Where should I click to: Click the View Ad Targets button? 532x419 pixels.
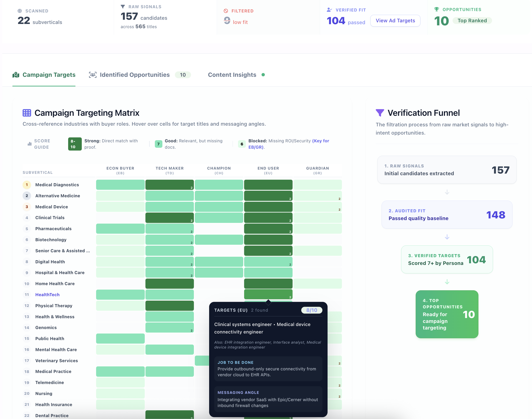(x=395, y=21)
